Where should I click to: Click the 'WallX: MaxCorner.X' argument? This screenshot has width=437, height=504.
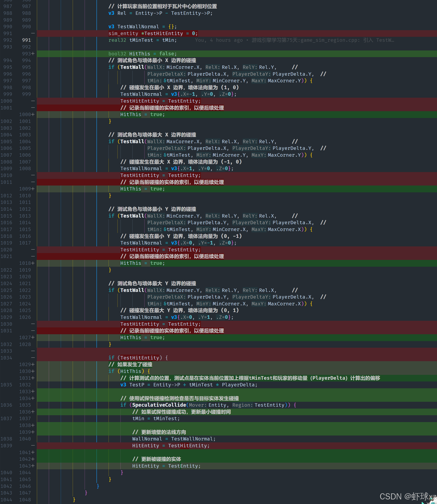(x=174, y=142)
